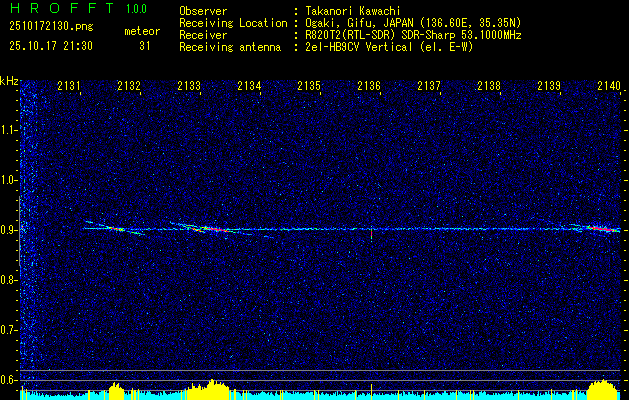Click the 2140 time axis label

click(609, 85)
